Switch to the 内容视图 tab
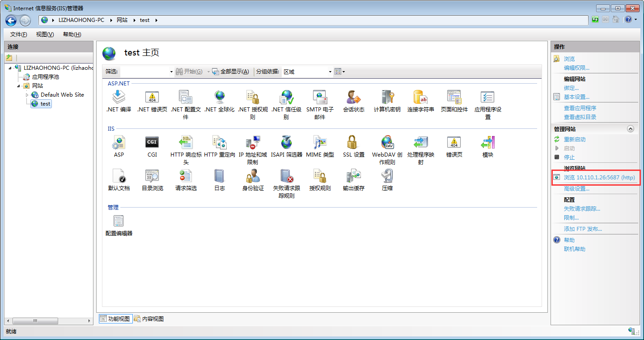Image resolution: width=644 pixels, height=340 pixels. [149, 319]
